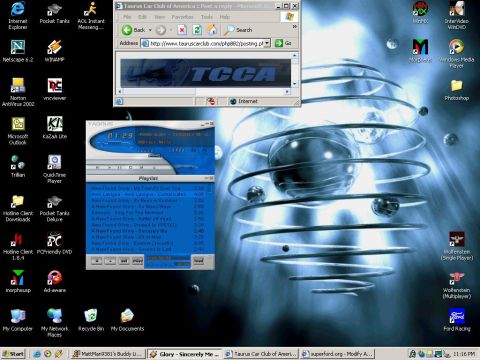480x360 pixels.
Task: Open the My Network Places icon
Action: point(54,323)
